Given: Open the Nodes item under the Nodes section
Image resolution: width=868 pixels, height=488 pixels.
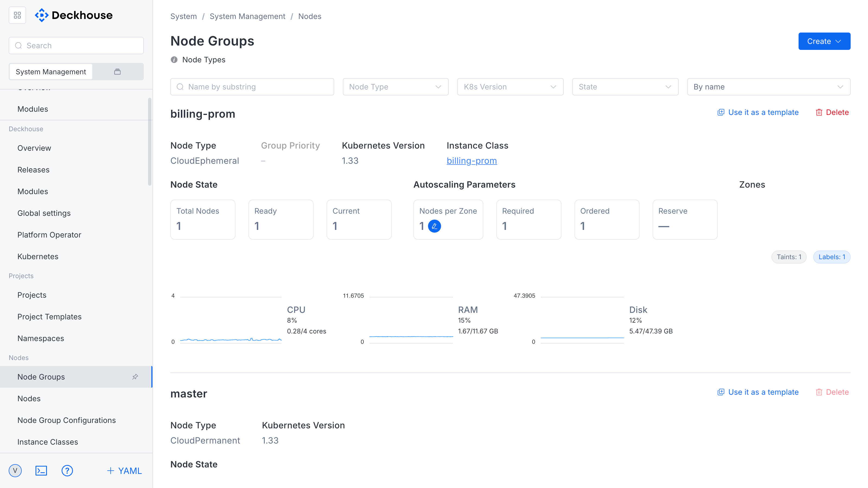Looking at the screenshot, I should tap(76, 399).
